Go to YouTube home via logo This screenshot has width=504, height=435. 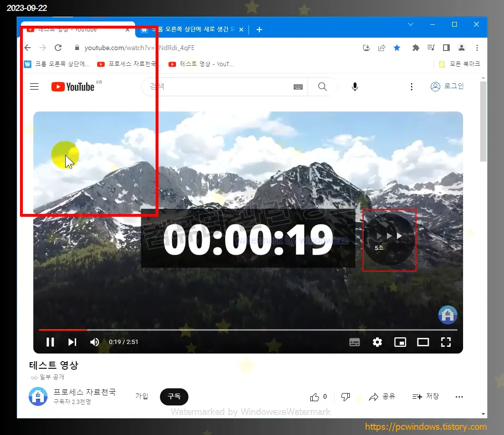click(x=73, y=87)
